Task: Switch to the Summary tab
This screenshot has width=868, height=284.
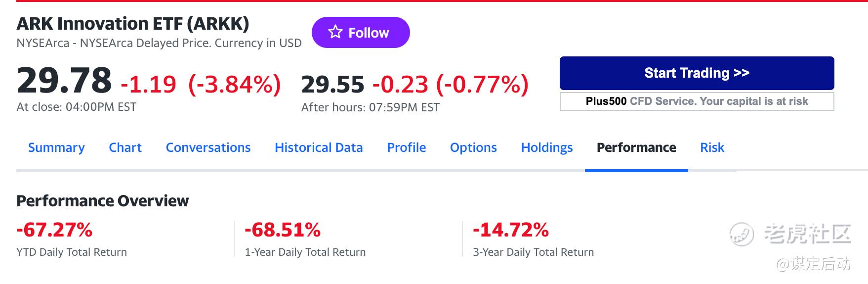Action: [56, 147]
